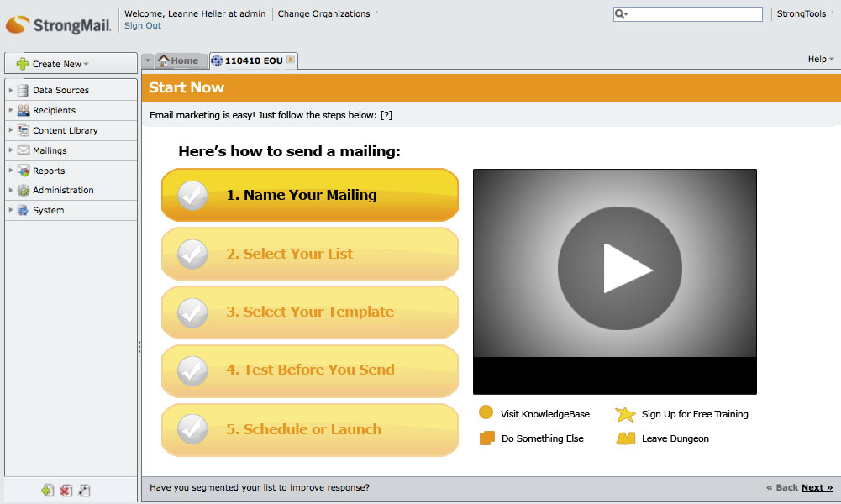
Task: Click the add item icon with green plus
Action: click(48, 490)
